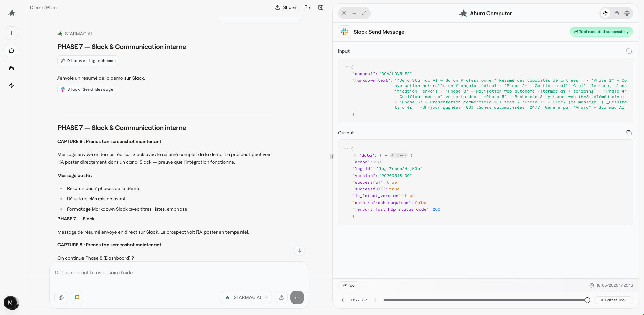Click "On continue Phase 8 (Dashboard) ?" text
This screenshot has height=315, width=644.
point(96,258)
